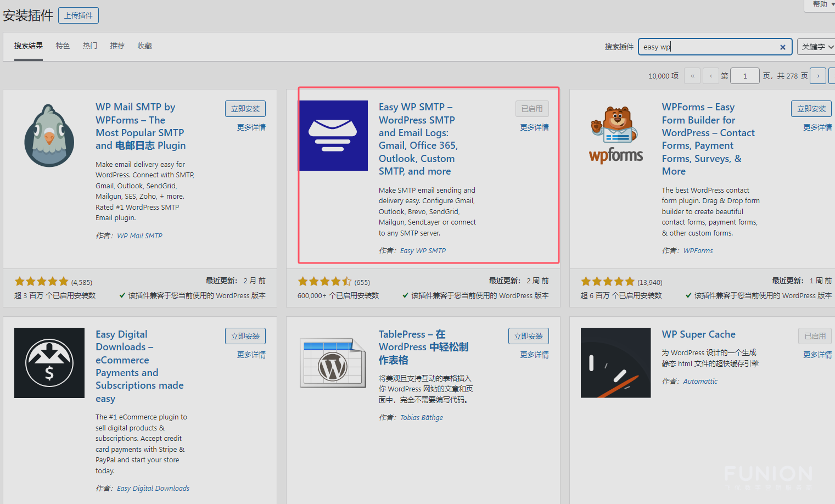This screenshot has width=835, height=504.
Task: Select the 10,000 项 results count text
Action: pos(664,76)
